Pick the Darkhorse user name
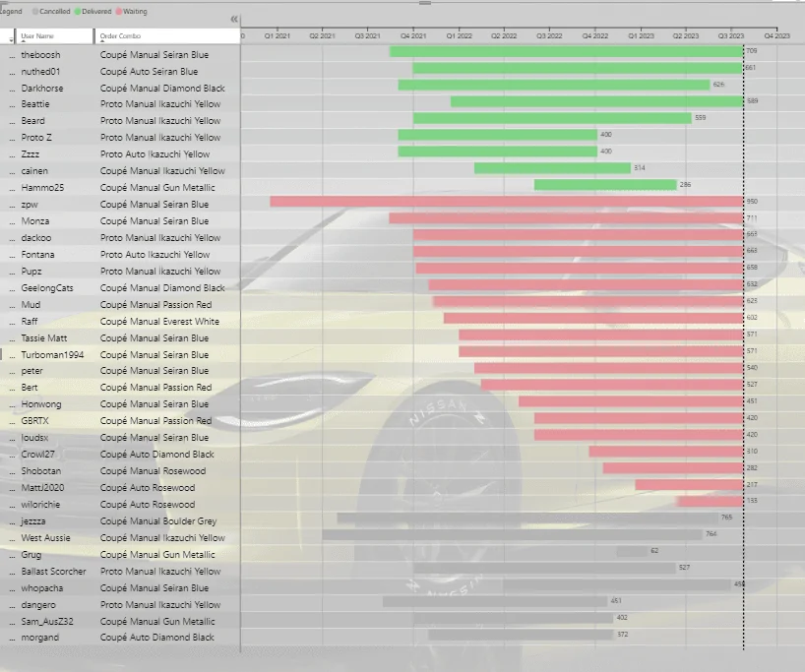This screenshot has width=805, height=672. pyautogui.click(x=42, y=89)
